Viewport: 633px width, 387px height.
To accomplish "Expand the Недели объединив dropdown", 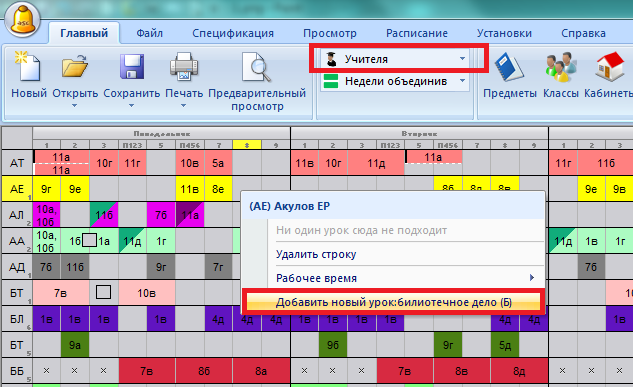I will point(462,81).
